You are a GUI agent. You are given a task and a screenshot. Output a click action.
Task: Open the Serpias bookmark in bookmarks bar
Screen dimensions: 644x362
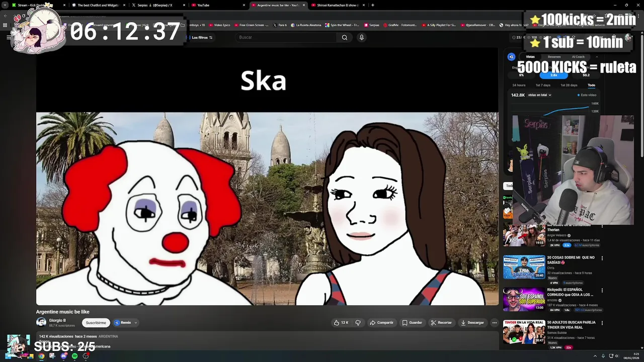point(371,25)
